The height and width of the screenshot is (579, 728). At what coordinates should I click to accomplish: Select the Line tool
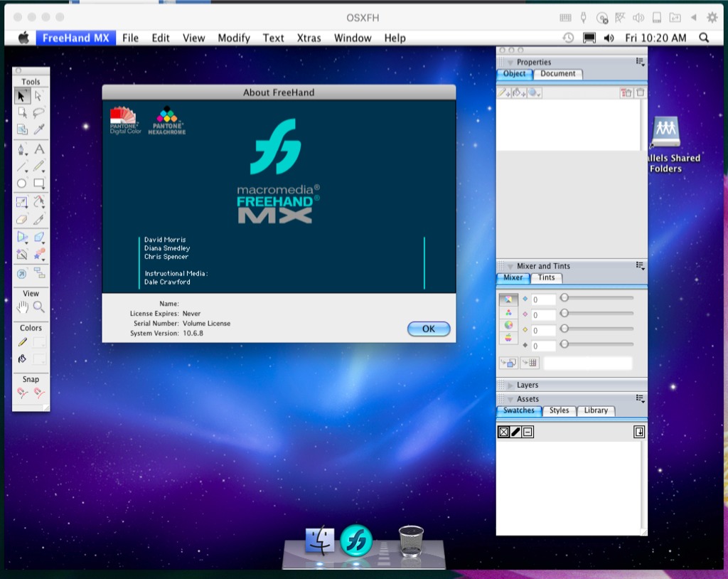[x=21, y=166]
